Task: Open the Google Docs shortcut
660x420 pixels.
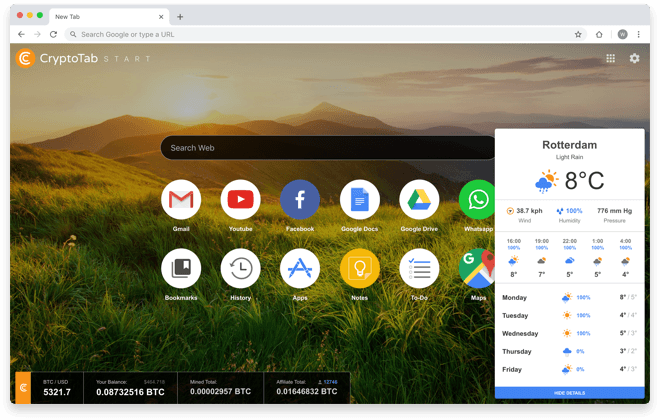Action: click(x=359, y=200)
